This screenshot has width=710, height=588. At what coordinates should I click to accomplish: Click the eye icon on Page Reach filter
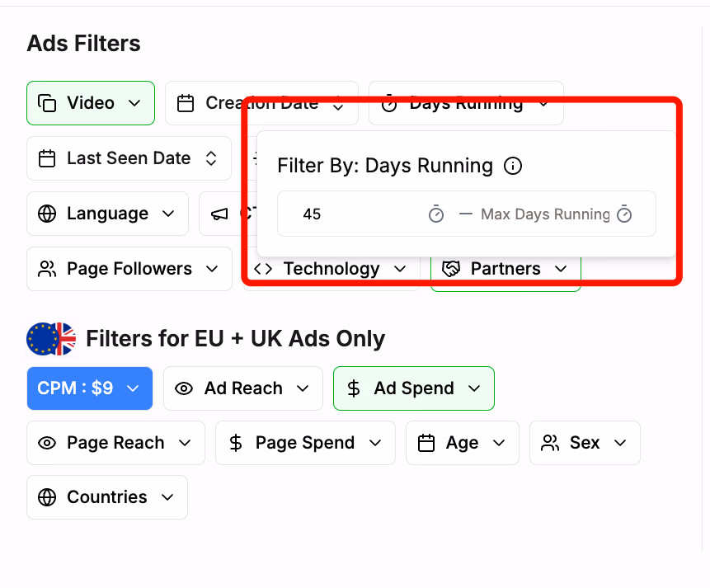click(x=47, y=443)
